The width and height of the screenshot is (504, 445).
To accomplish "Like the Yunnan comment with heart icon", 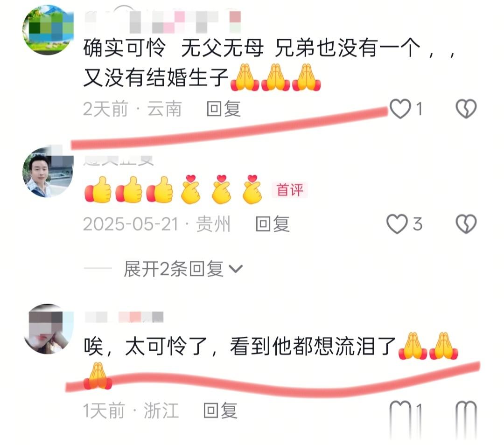I will coord(400,109).
